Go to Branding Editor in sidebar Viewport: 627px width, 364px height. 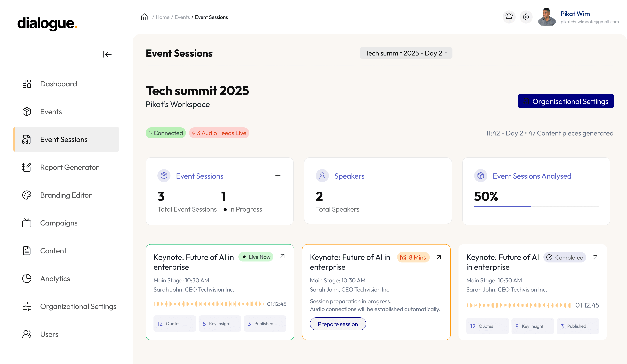pyautogui.click(x=66, y=195)
